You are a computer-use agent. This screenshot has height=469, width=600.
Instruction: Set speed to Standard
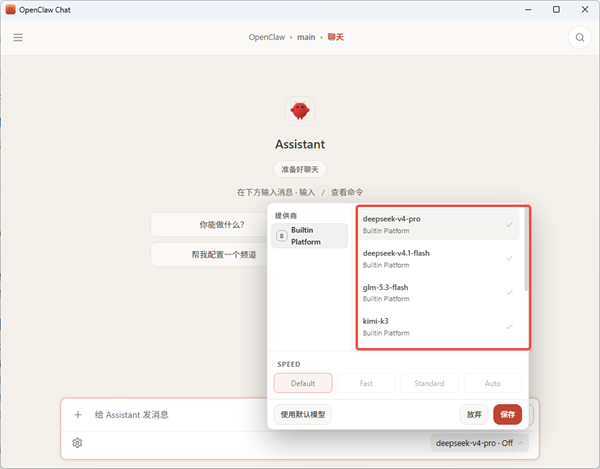pyautogui.click(x=429, y=383)
